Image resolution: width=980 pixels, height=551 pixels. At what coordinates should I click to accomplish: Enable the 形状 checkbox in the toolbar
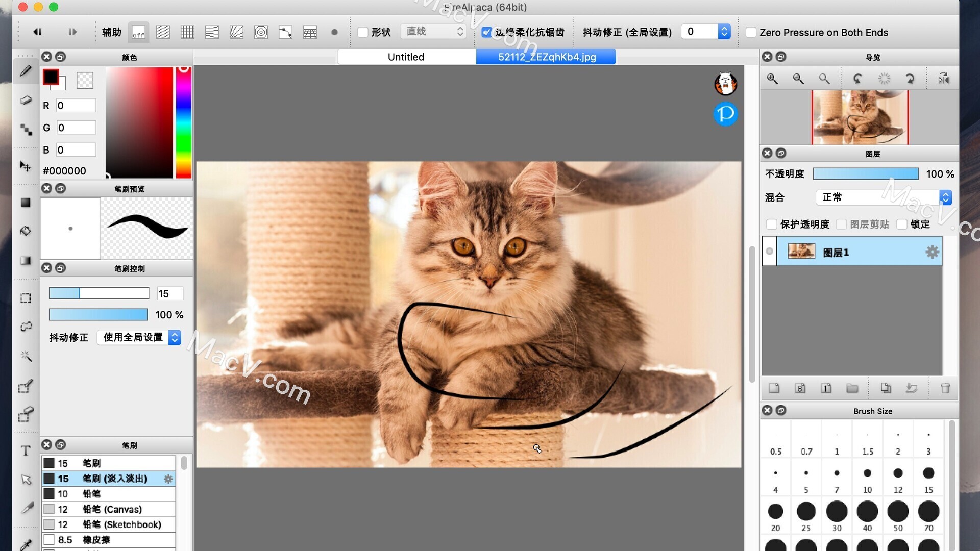[x=363, y=32]
